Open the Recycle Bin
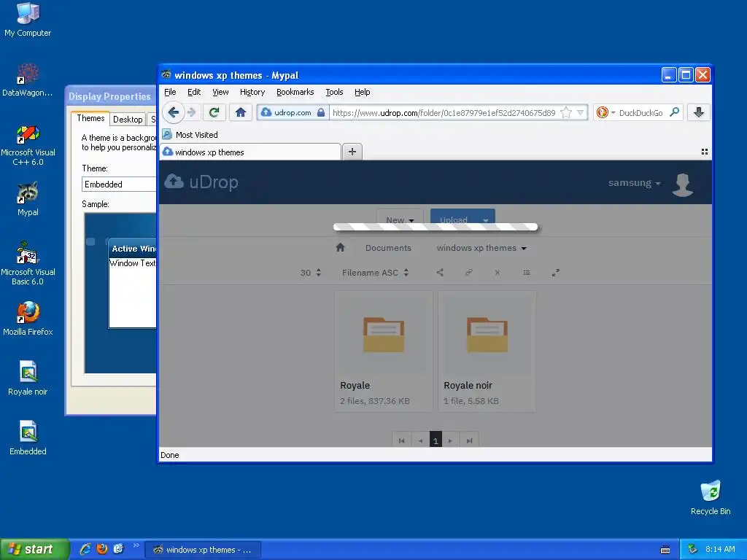Viewport: 747px width, 560px height. pyautogui.click(x=711, y=498)
